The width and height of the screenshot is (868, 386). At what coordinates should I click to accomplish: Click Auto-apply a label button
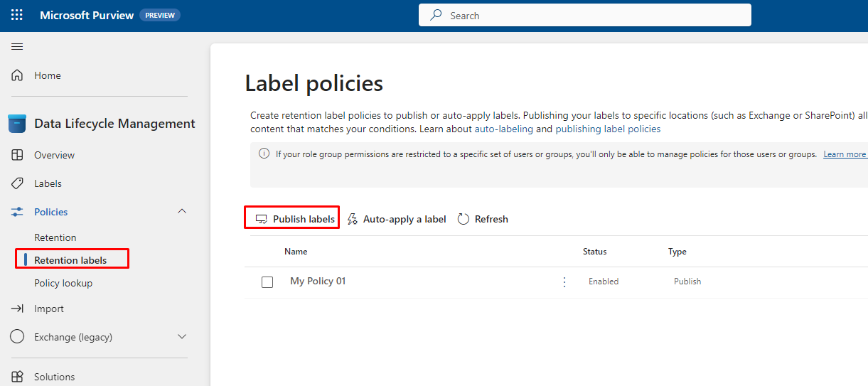pyautogui.click(x=397, y=219)
